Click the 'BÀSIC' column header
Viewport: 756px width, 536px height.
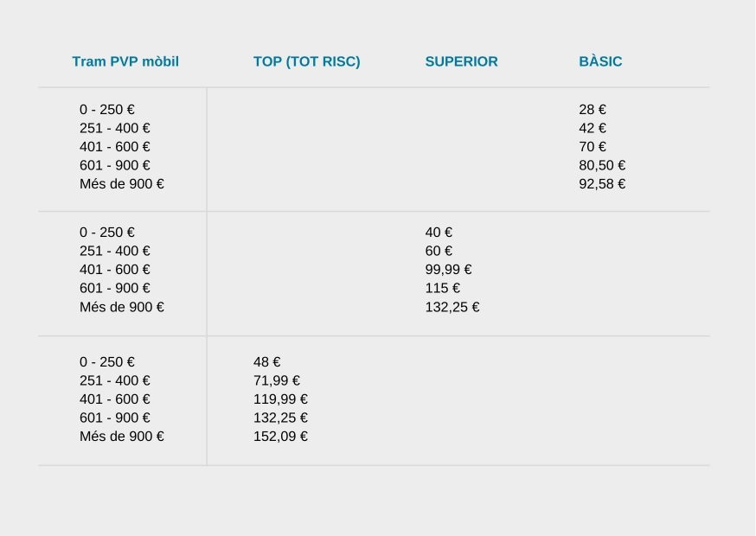600,61
